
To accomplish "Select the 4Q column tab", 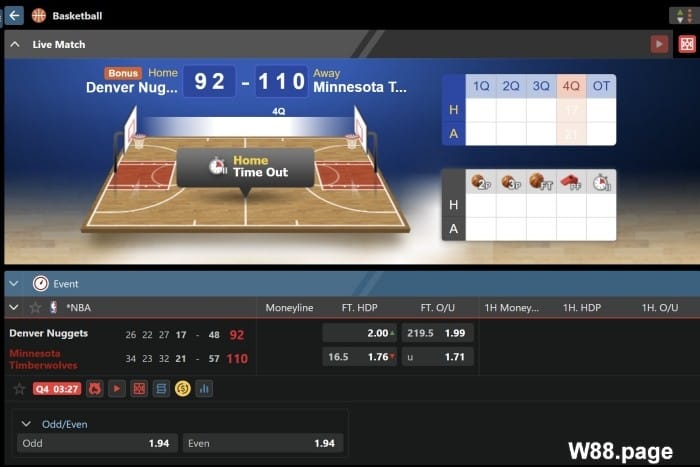I will pyautogui.click(x=571, y=86).
